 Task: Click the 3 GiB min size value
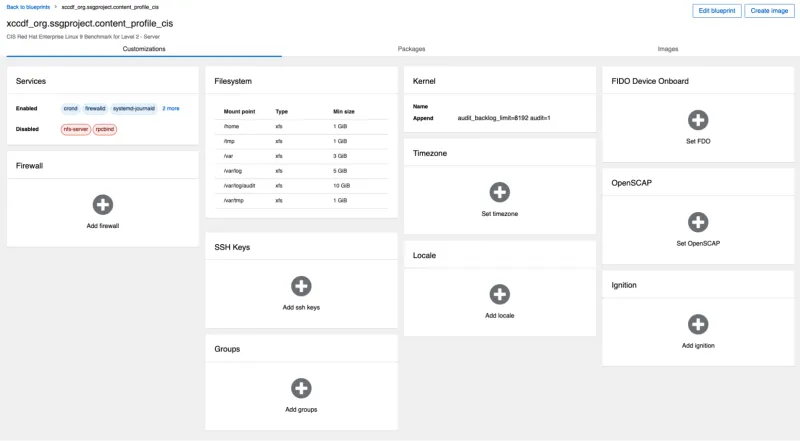point(340,156)
